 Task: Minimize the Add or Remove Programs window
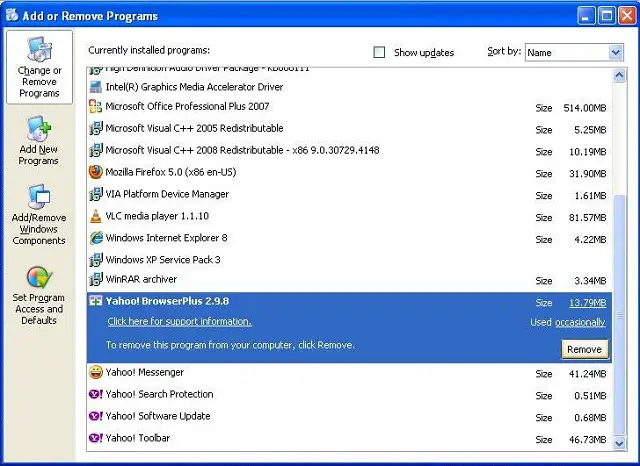(x=586, y=16)
